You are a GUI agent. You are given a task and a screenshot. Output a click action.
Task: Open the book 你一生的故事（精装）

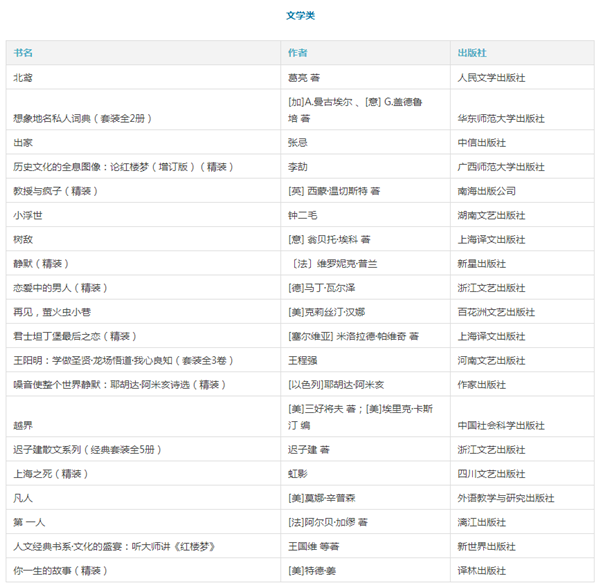(x=59, y=570)
